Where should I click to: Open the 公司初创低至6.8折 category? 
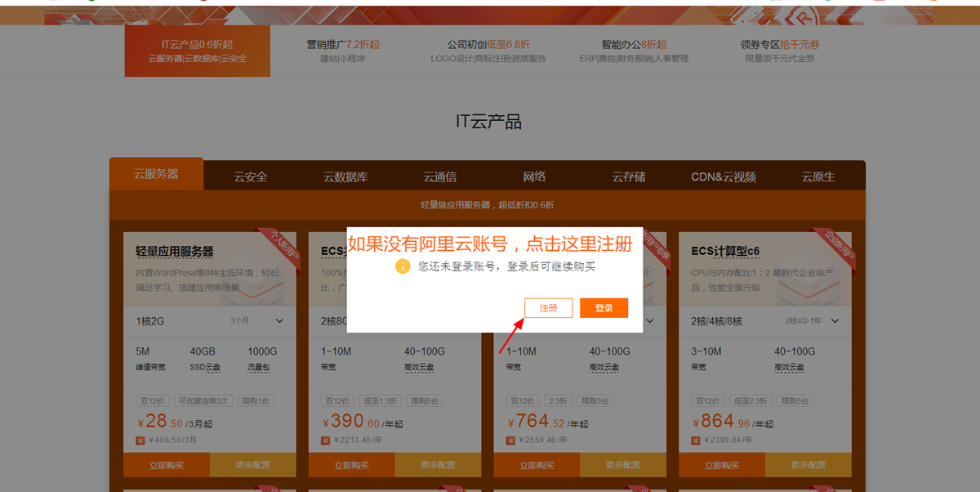[488, 51]
